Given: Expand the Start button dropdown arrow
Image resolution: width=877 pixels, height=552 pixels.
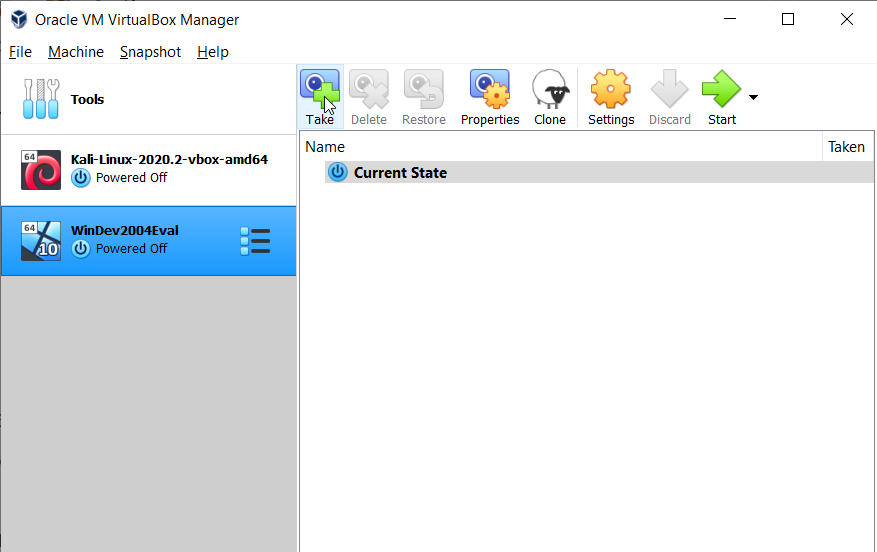Looking at the screenshot, I should pyautogui.click(x=753, y=97).
